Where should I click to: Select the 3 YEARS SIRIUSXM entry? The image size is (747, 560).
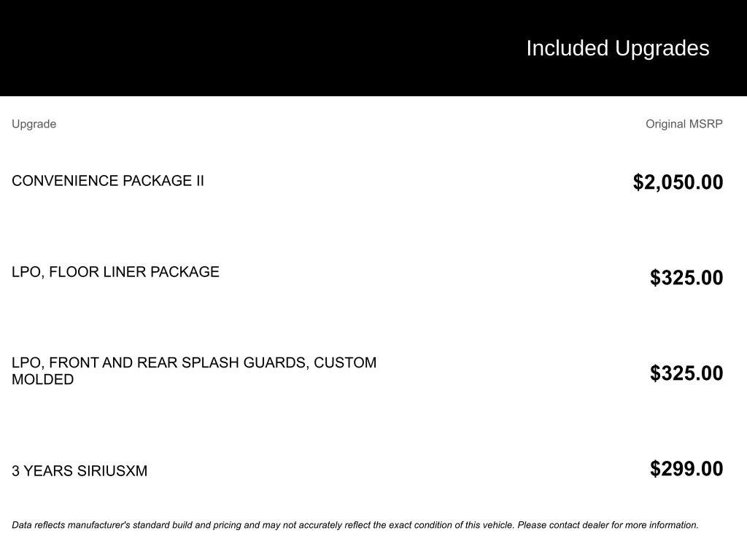[x=80, y=471]
